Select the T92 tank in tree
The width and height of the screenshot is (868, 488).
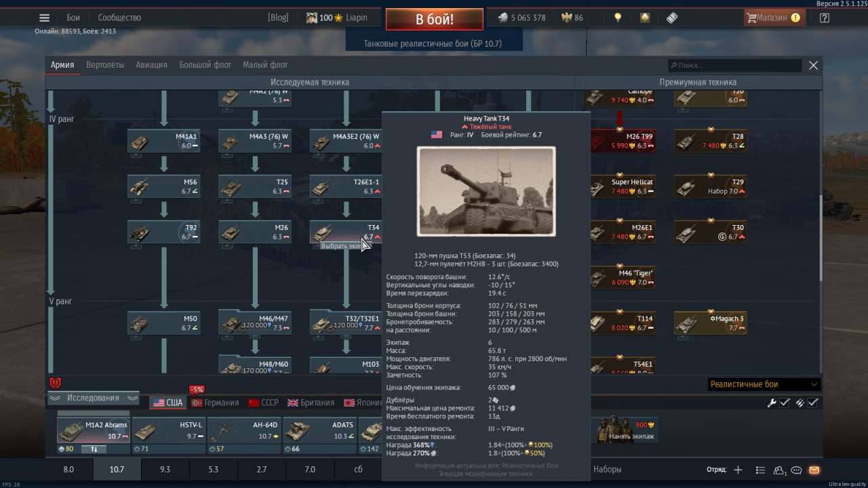(163, 232)
